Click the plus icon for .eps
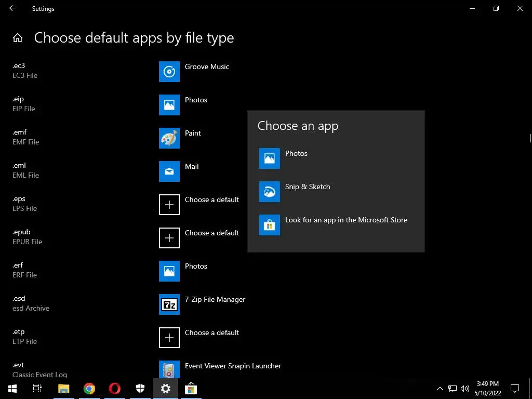The width and height of the screenshot is (532, 399). (x=169, y=205)
